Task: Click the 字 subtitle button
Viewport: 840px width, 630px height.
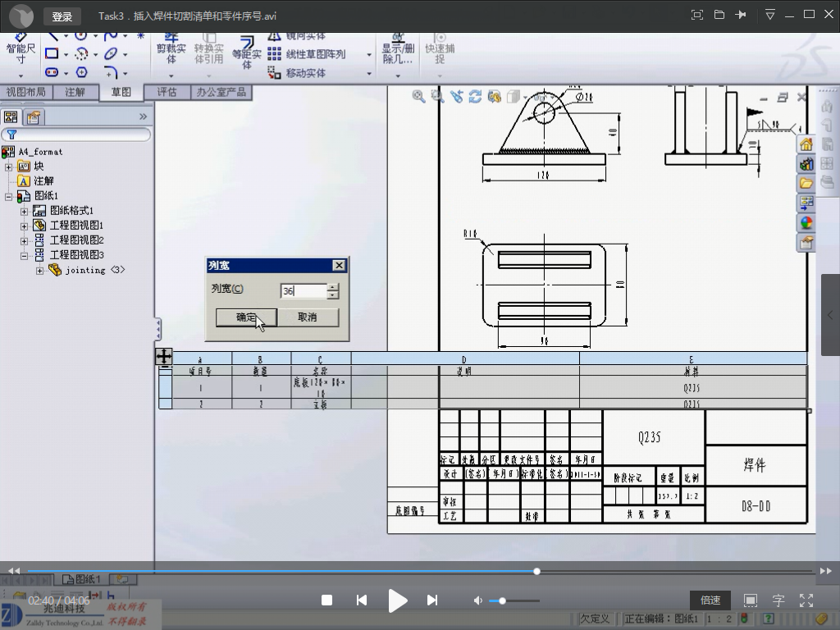Action: 778,600
